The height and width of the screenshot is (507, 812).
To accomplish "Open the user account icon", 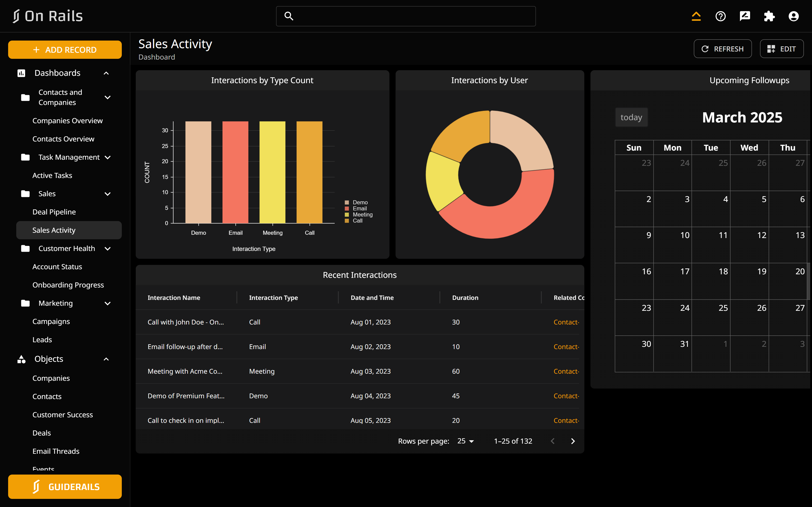I will 793,16.
